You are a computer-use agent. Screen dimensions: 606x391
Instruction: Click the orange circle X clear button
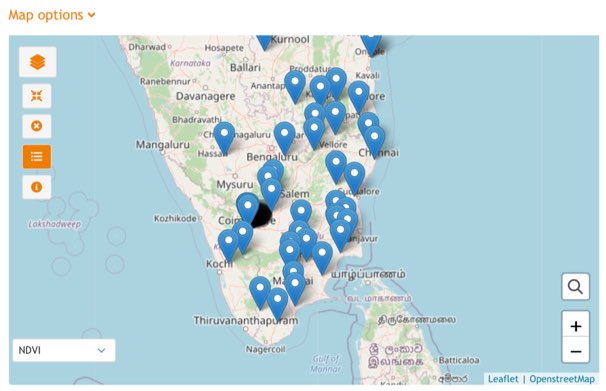pos(37,126)
